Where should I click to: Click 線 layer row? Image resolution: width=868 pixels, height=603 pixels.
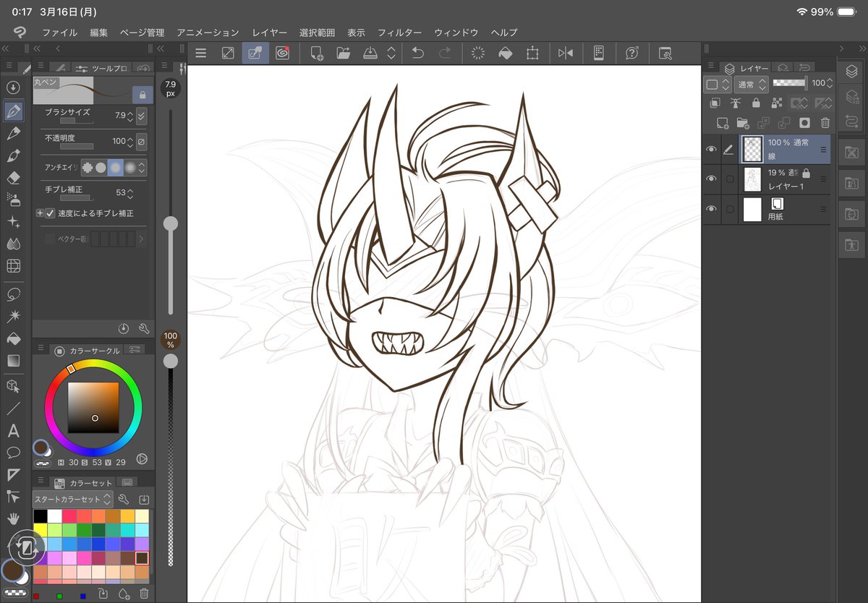(x=766, y=149)
